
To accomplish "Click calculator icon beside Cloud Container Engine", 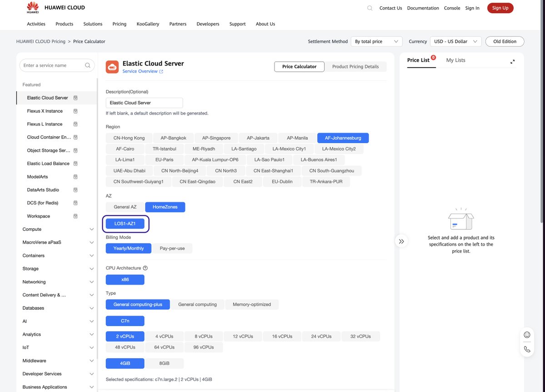I will coord(75,137).
